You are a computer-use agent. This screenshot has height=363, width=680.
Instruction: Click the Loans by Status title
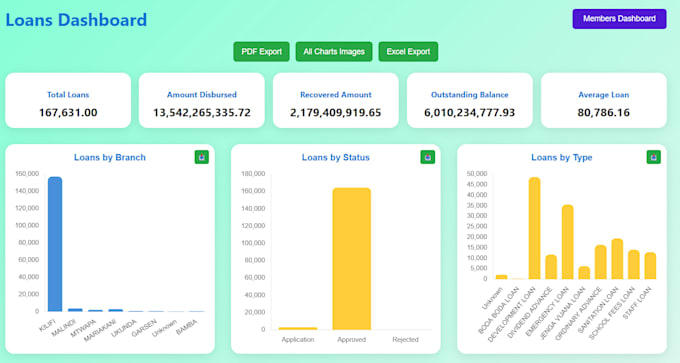click(x=336, y=157)
